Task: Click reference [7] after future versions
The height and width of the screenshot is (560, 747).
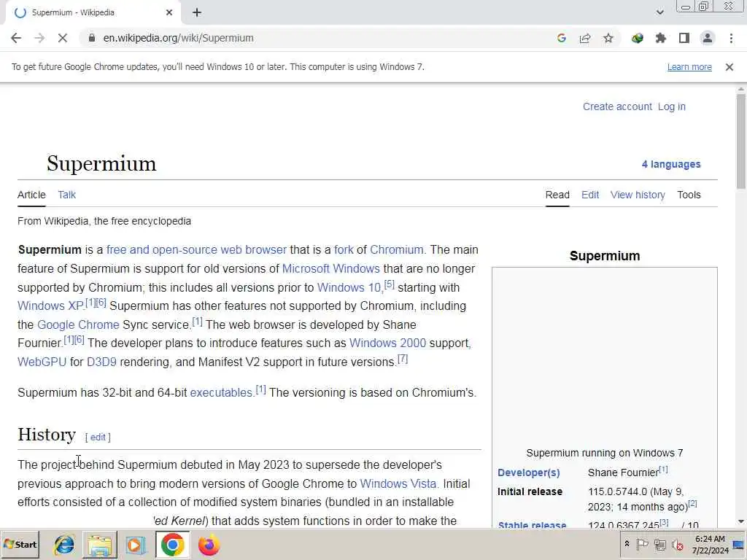Action: (403, 359)
